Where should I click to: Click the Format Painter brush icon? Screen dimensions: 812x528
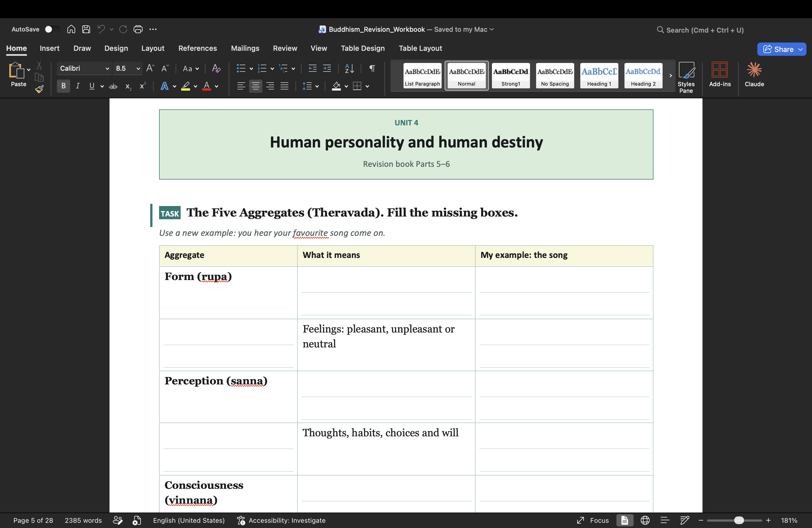pyautogui.click(x=39, y=89)
